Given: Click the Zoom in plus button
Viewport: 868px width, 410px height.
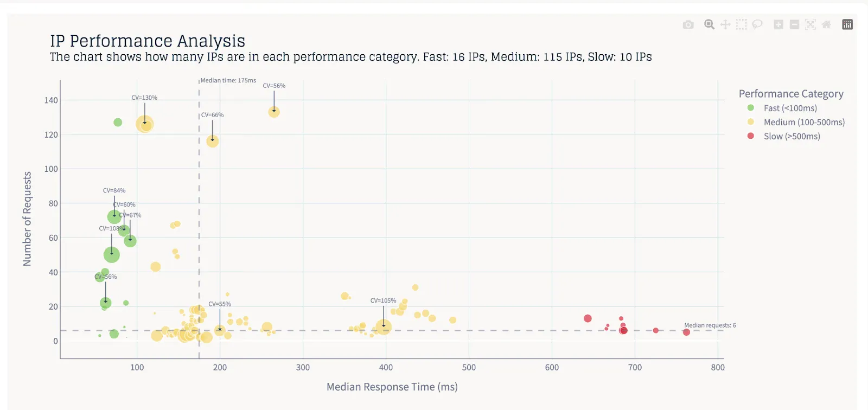Looking at the screenshot, I should click(778, 24).
